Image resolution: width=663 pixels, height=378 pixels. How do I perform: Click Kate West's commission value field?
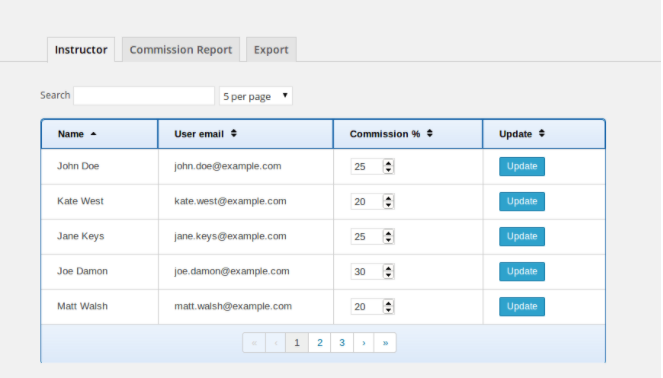point(367,202)
